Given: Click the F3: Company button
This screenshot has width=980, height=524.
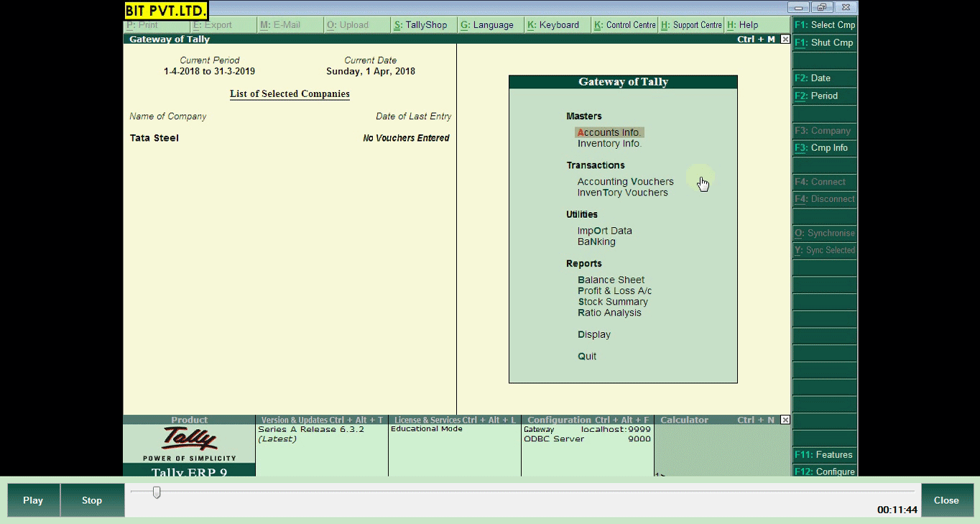Looking at the screenshot, I should pyautogui.click(x=824, y=131).
